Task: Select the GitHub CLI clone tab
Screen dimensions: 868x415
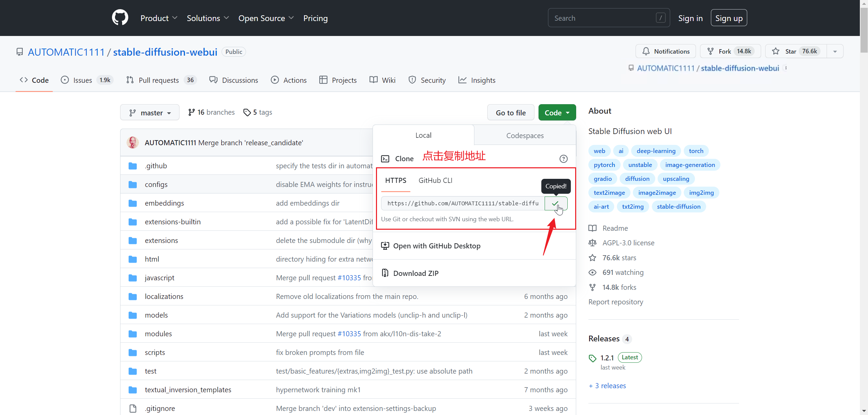Action: coord(435,181)
